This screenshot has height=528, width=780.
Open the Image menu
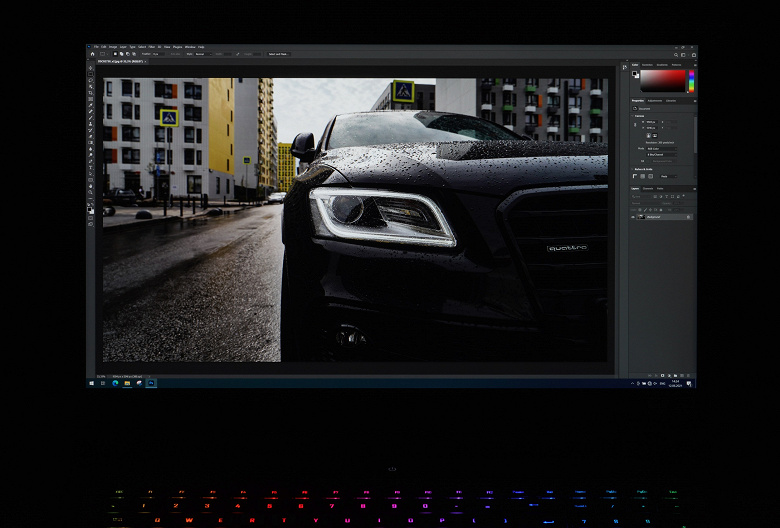coord(113,47)
